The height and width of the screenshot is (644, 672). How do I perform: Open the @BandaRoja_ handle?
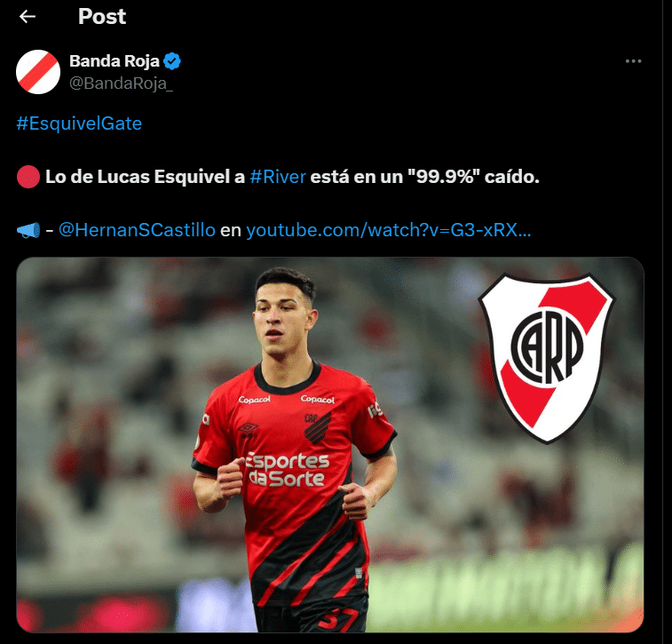pos(122,83)
